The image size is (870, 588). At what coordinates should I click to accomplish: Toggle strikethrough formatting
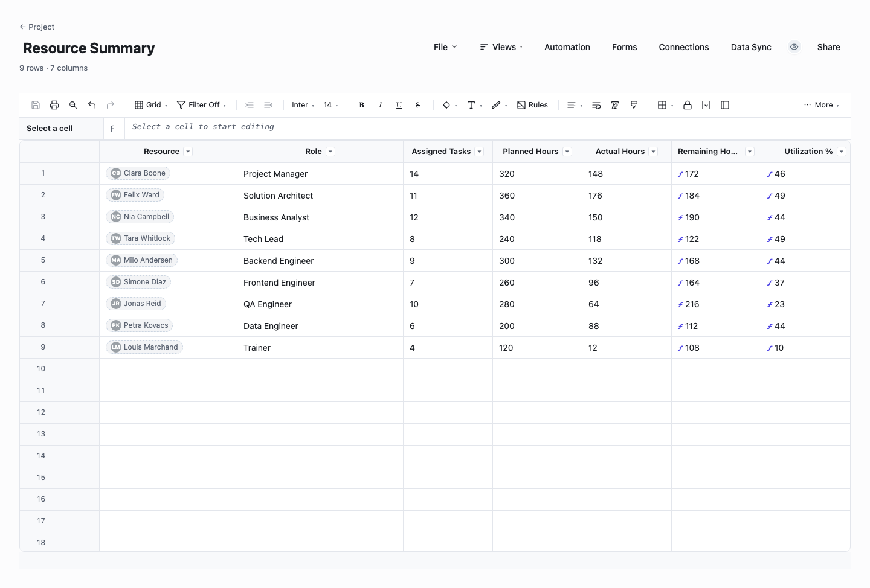pyautogui.click(x=418, y=105)
